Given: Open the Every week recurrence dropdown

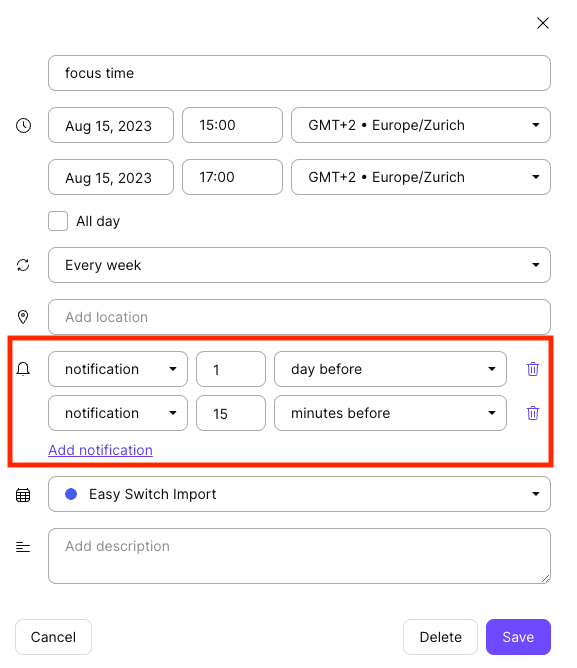Looking at the screenshot, I should tap(299, 265).
